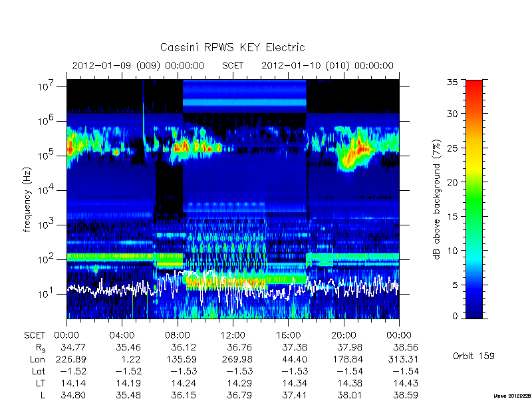Click the "08:00" time tick label
Screen dimensions: 532x399
pyautogui.click(x=178, y=335)
